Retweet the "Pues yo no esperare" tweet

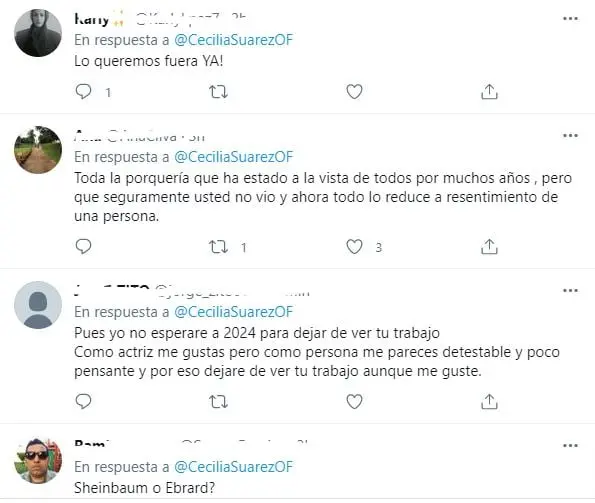tap(218, 402)
